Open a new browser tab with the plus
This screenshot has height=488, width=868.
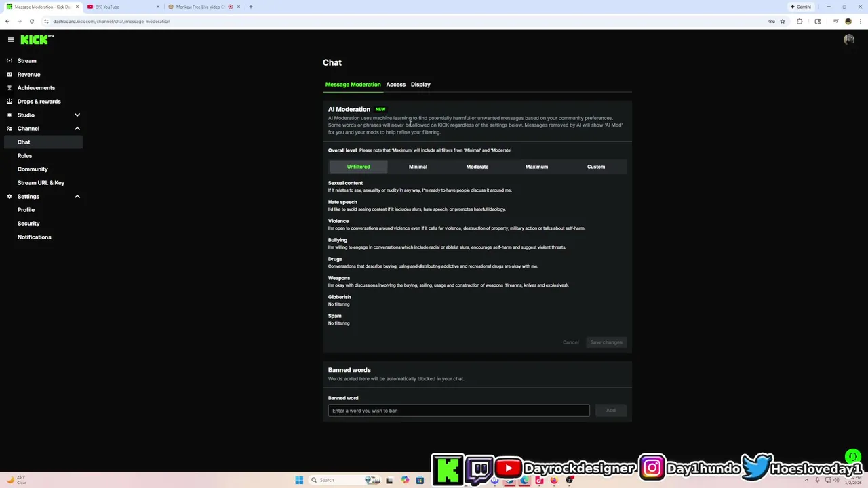pos(251,7)
